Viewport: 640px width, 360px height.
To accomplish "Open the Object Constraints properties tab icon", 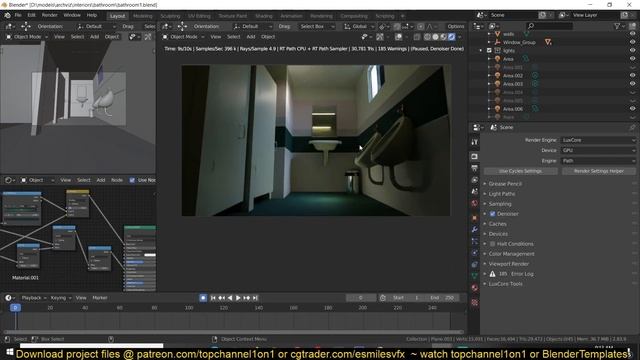I will pyautogui.click(x=474, y=264).
